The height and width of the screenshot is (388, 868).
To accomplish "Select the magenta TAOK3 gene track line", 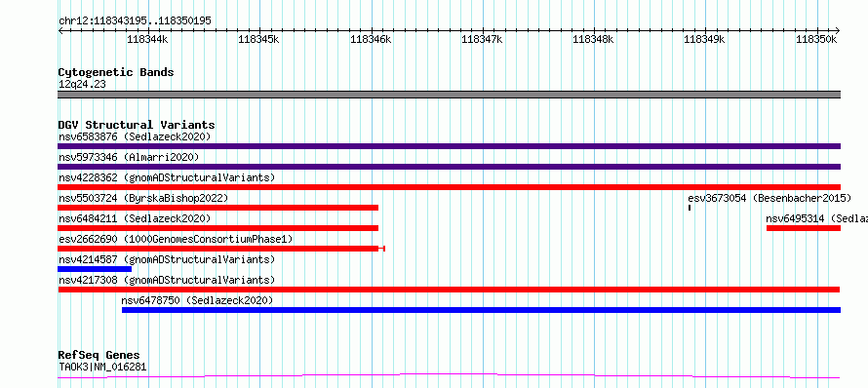I will [449, 376].
